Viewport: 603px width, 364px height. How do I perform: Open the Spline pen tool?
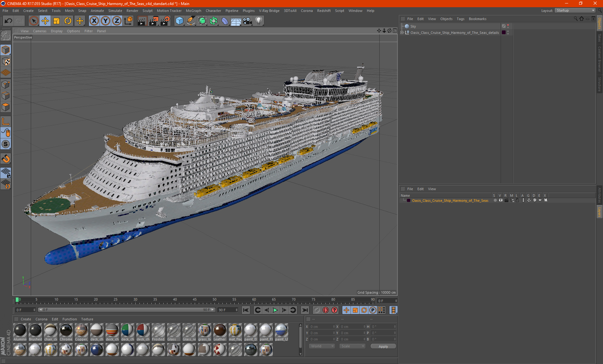tap(191, 21)
